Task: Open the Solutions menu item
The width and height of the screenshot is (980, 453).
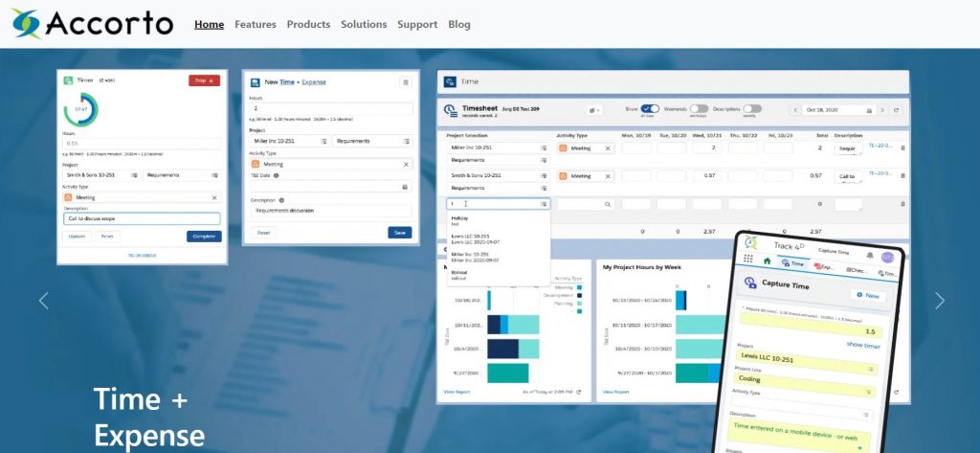Action: [364, 24]
